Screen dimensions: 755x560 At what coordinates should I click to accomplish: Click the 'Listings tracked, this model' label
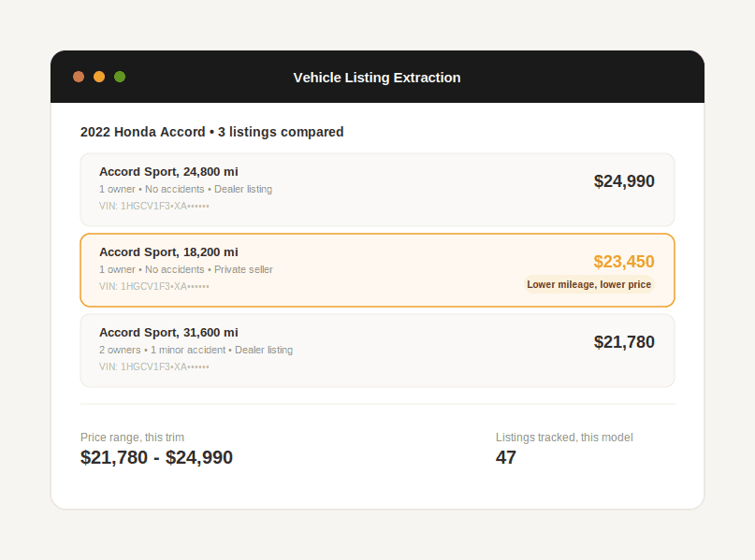tap(564, 438)
